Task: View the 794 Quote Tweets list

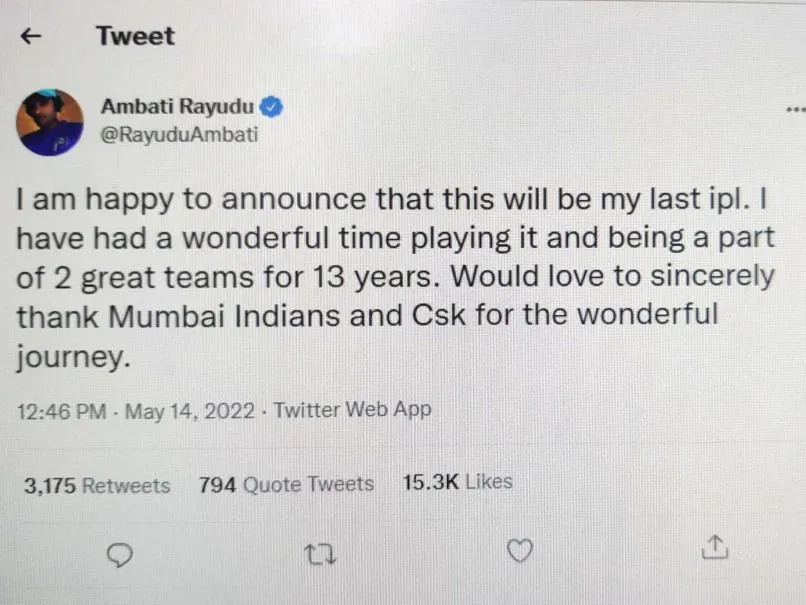Action: pyautogui.click(x=286, y=485)
